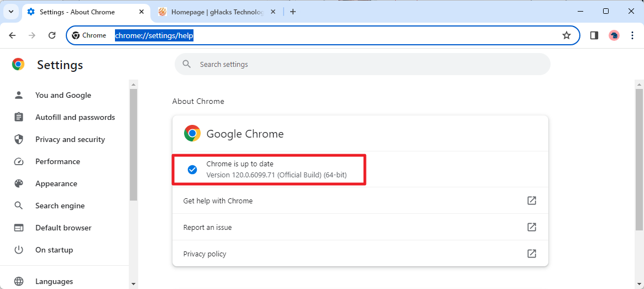Click the palette icon for Appearance
The width and height of the screenshot is (644, 289).
(19, 183)
